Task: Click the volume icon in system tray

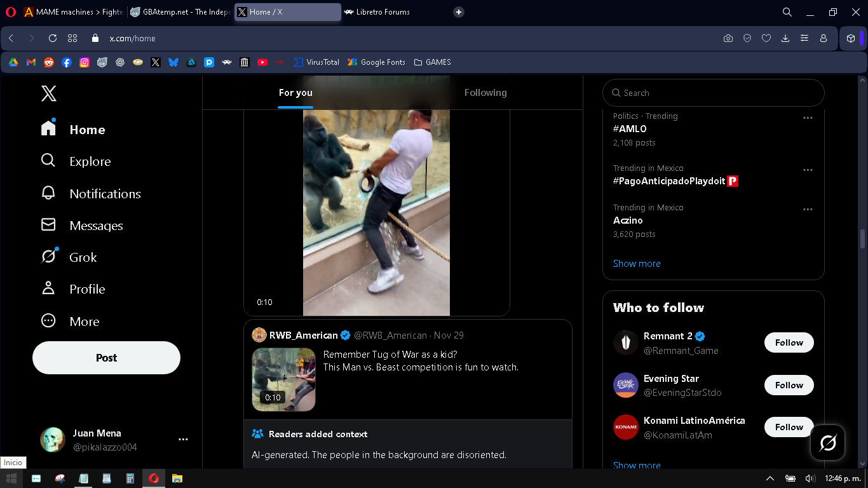Action: pyautogui.click(x=810, y=478)
